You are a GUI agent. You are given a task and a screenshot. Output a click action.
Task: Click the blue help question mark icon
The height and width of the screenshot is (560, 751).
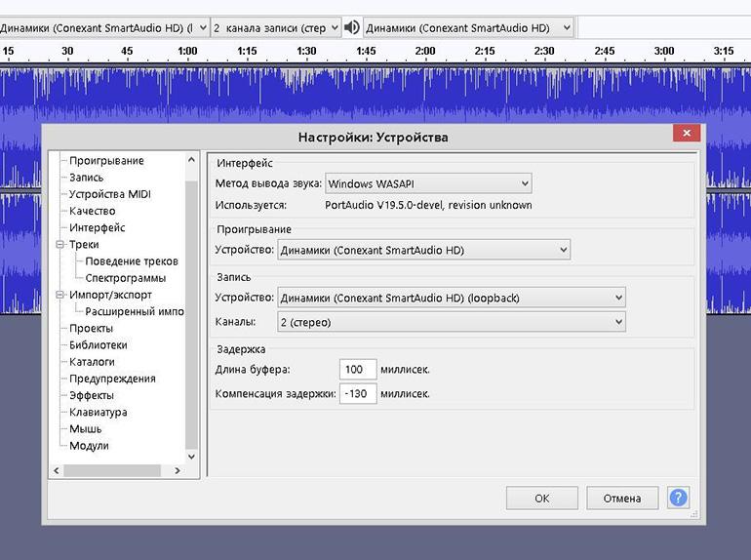tap(677, 498)
